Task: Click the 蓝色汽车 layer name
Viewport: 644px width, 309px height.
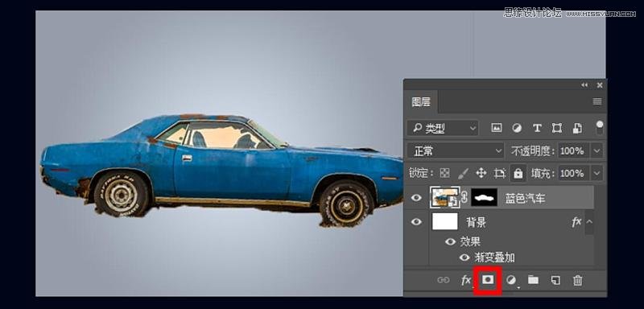Action: [525, 199]
